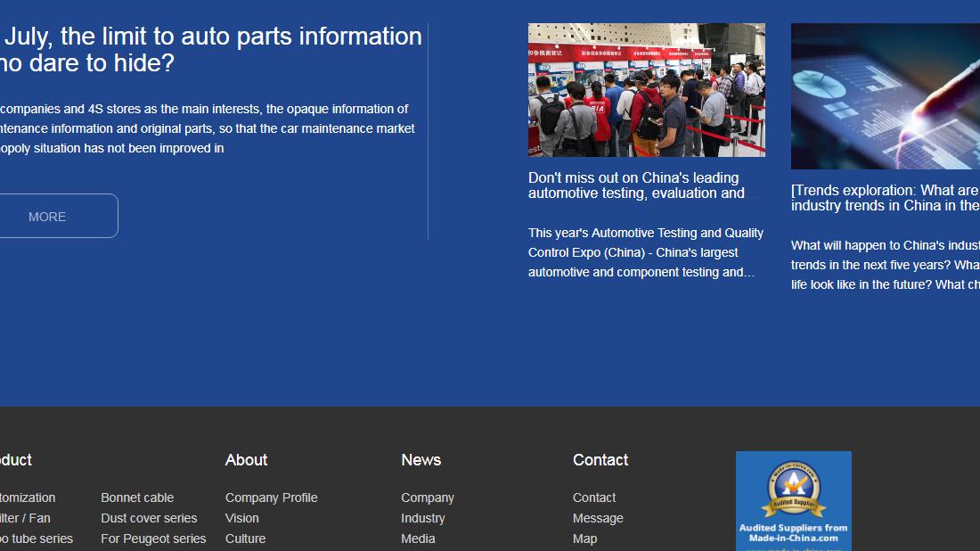The width and height of the screenshot is (980, 551).
Task: Go to Bonnet cable products
Action: coord(137,498)
